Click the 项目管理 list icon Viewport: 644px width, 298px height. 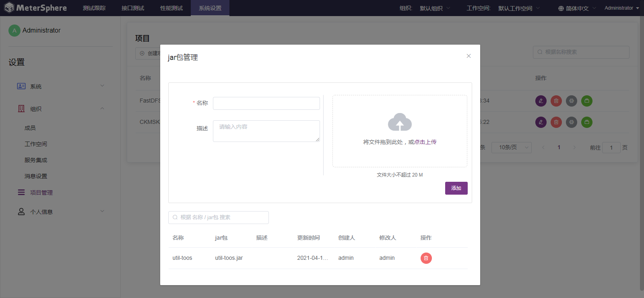tap(21, 192)
